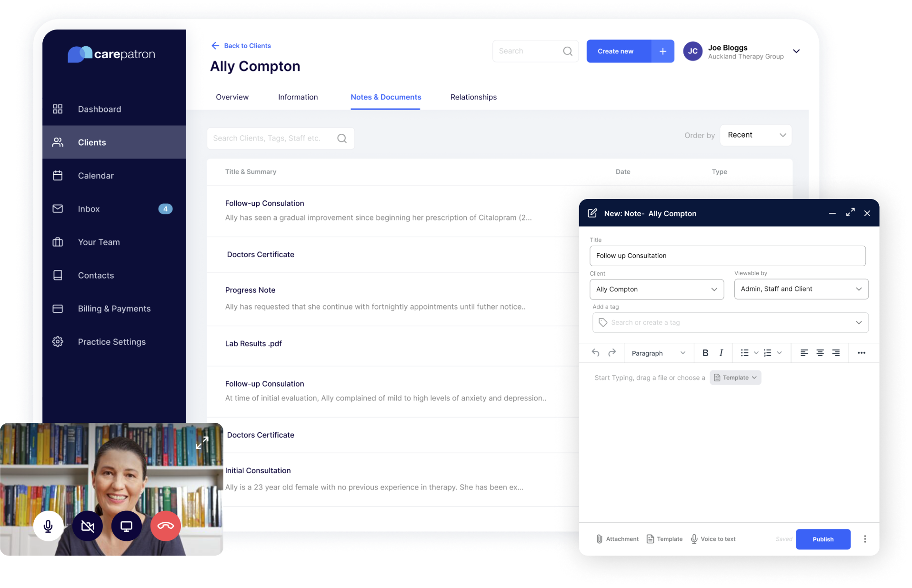This screenshot has height=588, width=912.
Task: Open Contacts in the sidebar
Action: pos(114,276)
